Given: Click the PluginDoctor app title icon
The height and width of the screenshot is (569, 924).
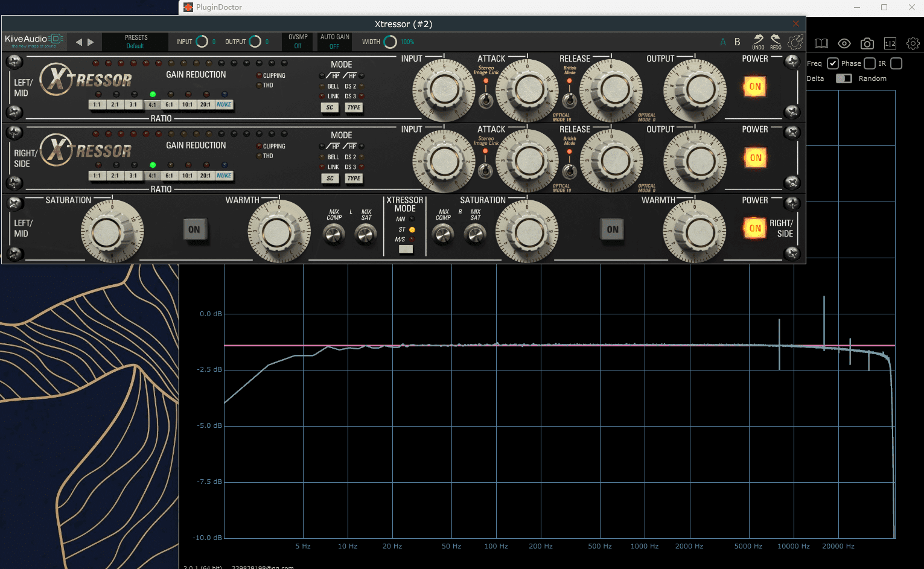Looking at the screenshot, I should pos(188,7).
